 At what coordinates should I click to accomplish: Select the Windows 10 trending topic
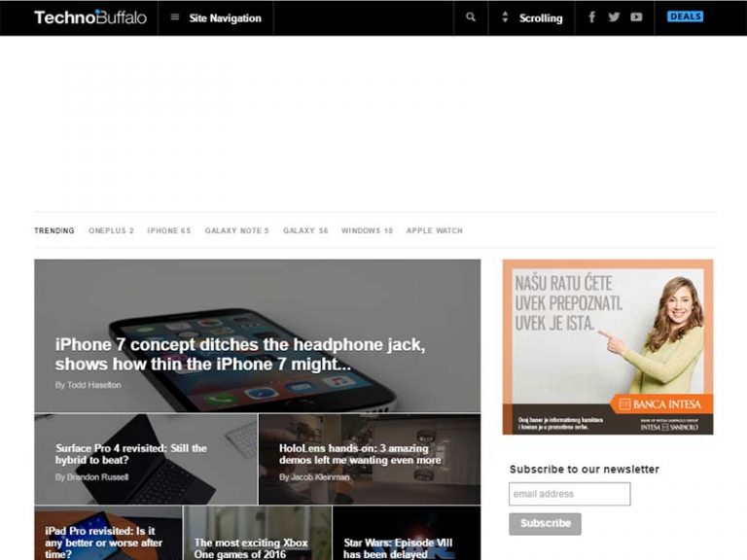tap(368, 230)
